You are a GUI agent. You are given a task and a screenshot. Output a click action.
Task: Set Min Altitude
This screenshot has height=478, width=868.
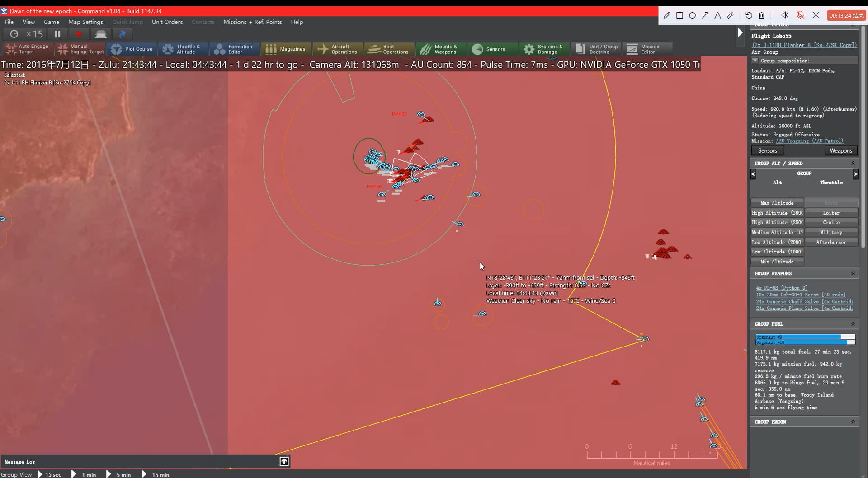tap(777, 262)
